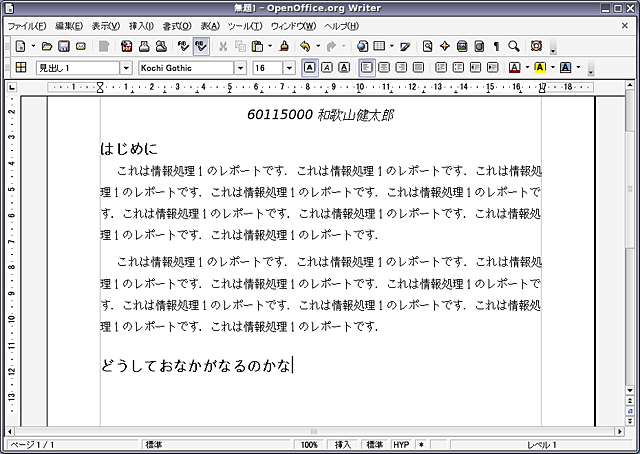This screenshot has height=454, width=640.
Task: Expand the font color arrow
Action: pos(527,67)
